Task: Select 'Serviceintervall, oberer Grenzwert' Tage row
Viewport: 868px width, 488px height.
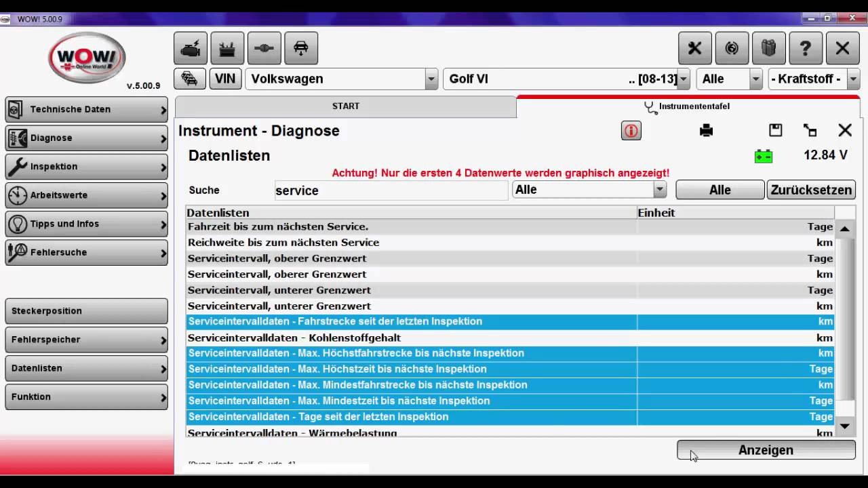Action: (x=510, y=258)
